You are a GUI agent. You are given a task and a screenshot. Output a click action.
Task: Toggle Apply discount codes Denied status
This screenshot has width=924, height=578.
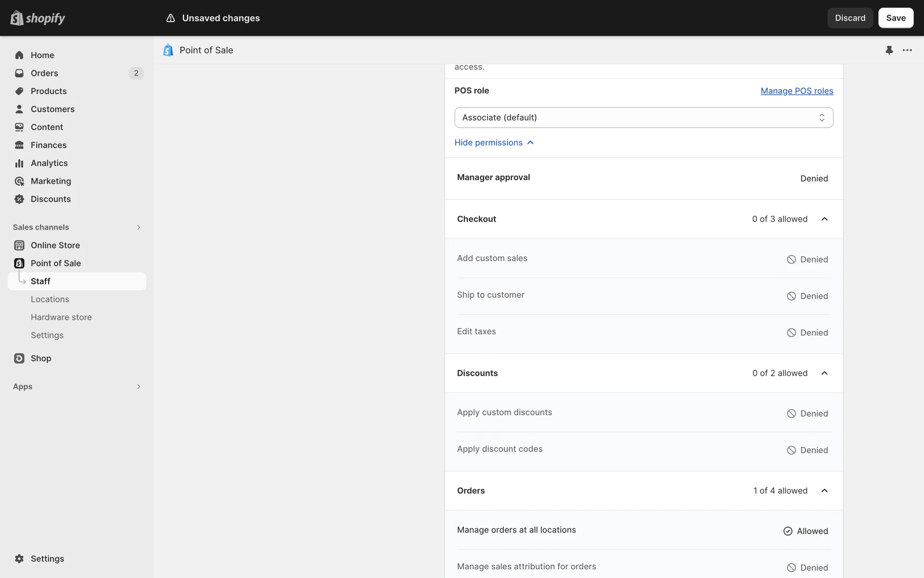click(x=807, y=450)
